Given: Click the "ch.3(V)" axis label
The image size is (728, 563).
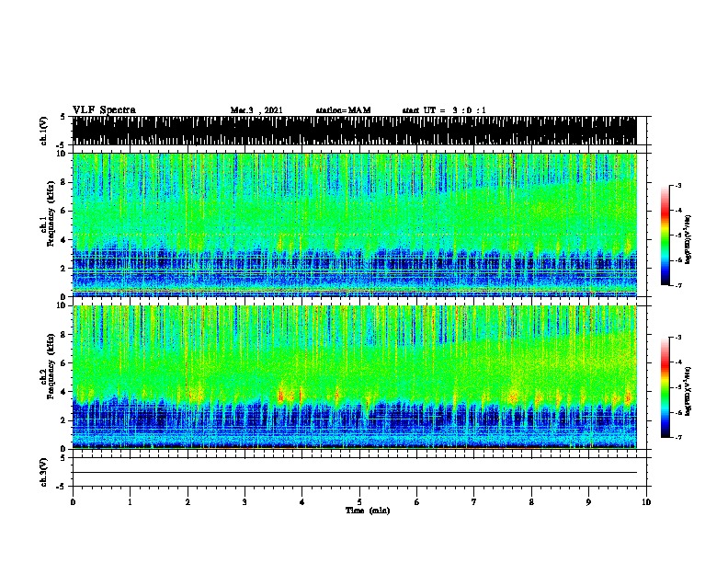Looking at the screenshot, I should click(44, 472).
